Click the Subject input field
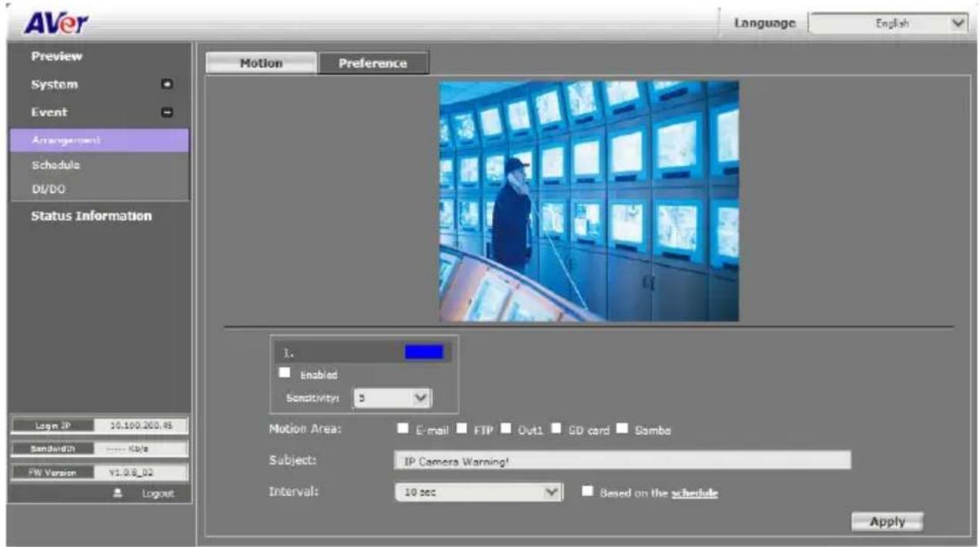The width and height of the screenshot is (980, 547). 622,461
